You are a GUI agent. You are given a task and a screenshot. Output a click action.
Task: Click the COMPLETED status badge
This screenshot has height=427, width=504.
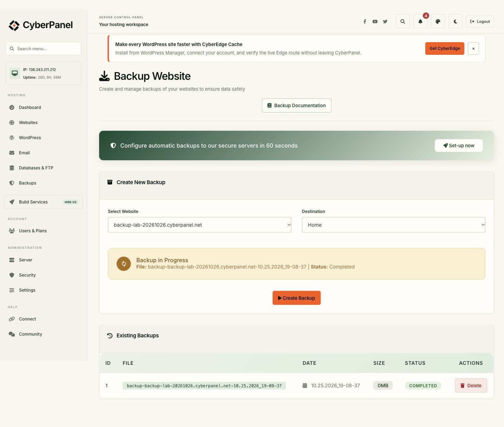(x=423, y=386)
